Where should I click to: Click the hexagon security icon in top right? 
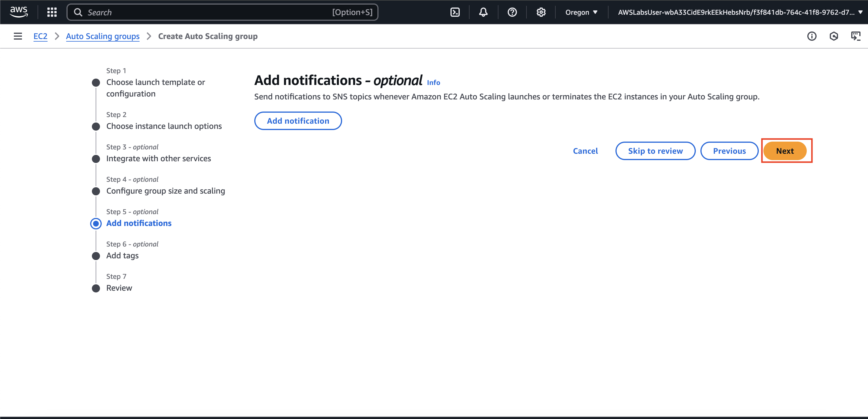pos(833,36)
